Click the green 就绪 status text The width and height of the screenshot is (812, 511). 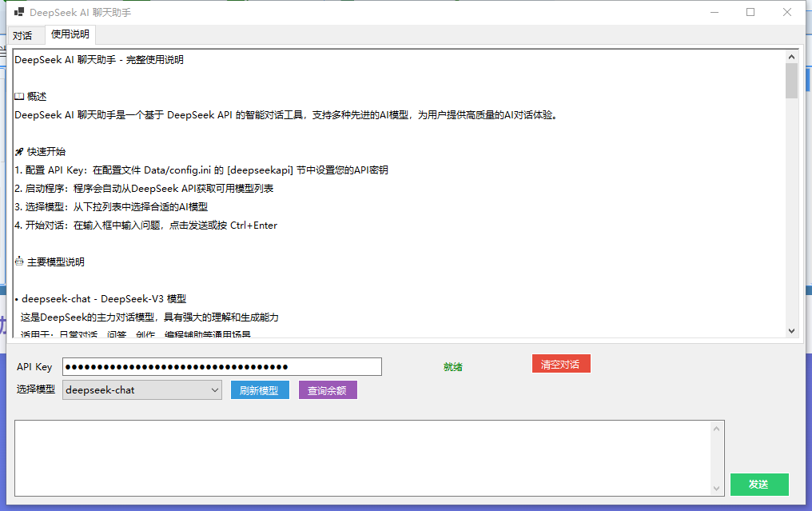pos(453,367)
